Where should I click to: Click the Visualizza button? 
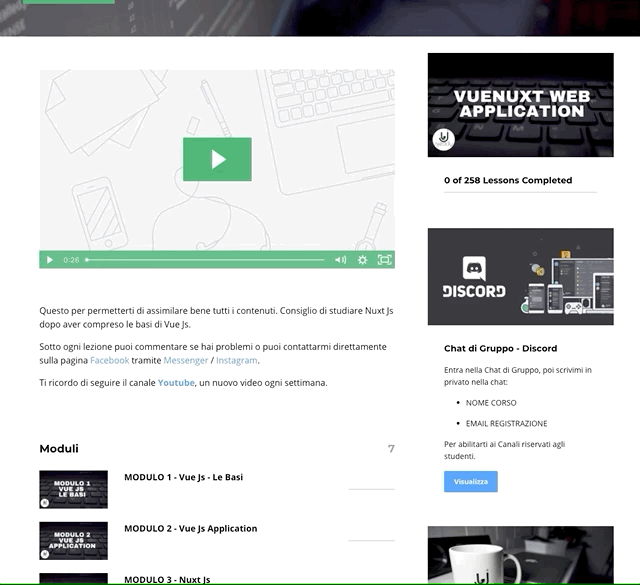tap(471, 482)
